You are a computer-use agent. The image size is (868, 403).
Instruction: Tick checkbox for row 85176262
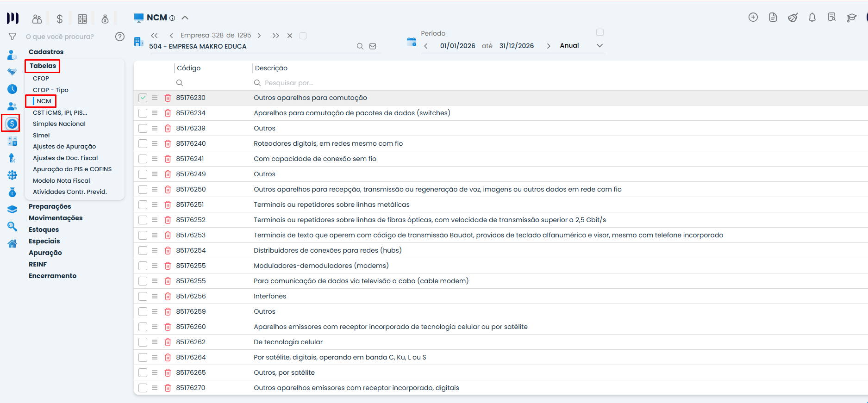pyautogui.click(x=143, y=342)
